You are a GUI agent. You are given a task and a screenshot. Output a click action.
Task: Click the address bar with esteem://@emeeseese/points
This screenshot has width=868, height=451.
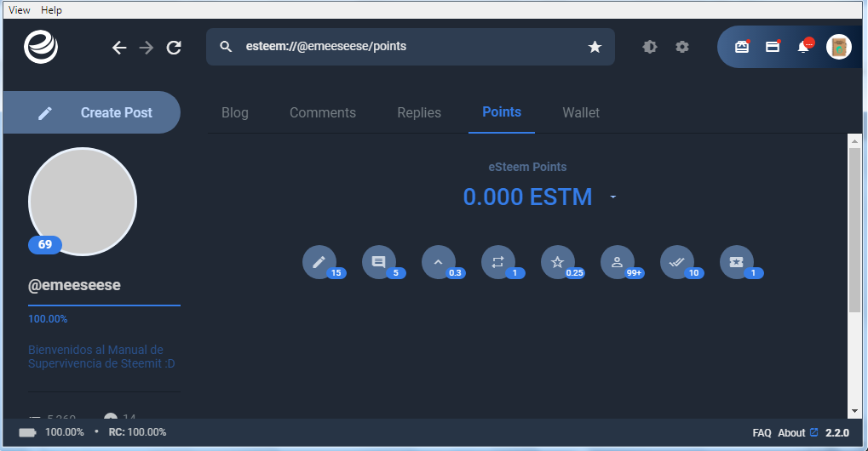click(x=411, y=47)
